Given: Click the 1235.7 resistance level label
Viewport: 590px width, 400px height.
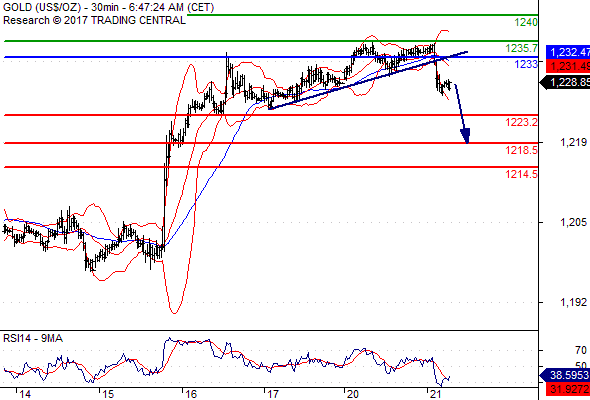Looking at the screenshot, I should tap(522, 48).
